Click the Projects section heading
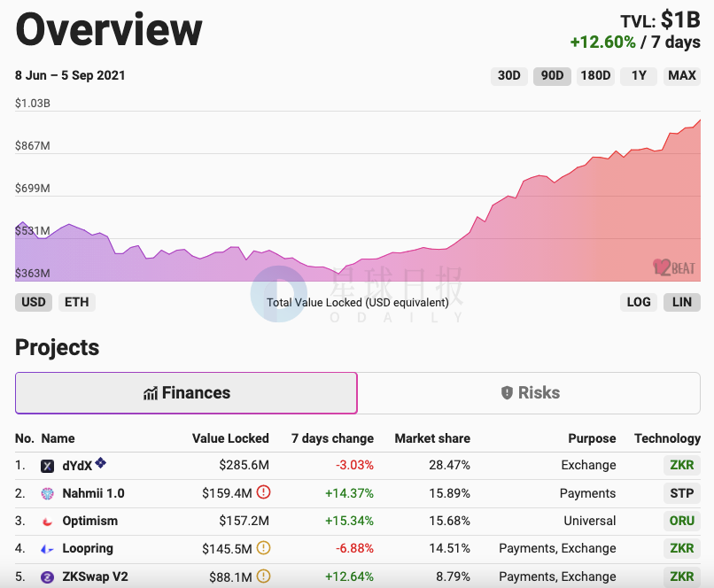The image size is (714, 588). (58, 348)
